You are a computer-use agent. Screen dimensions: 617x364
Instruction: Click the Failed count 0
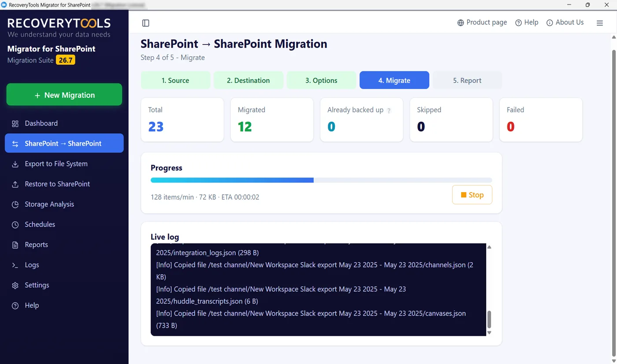pyautogui.click(x=511, y=127)
